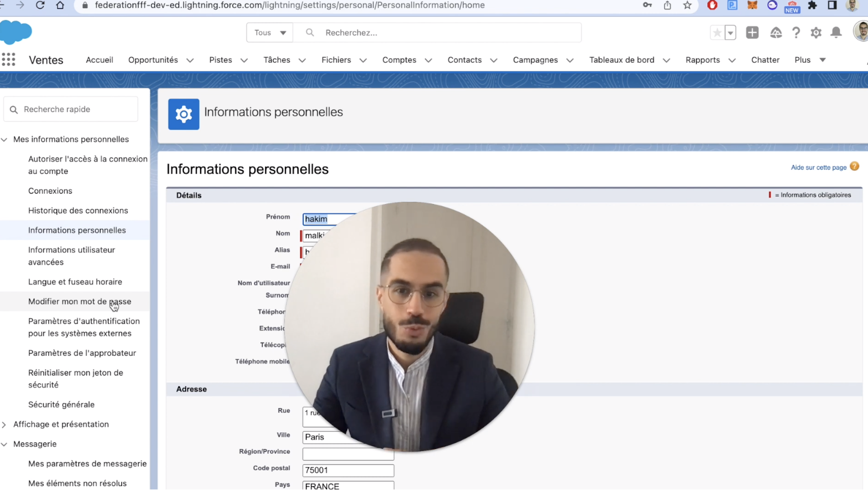Image resolution: width=868 pixels, height=490 pixels.
Task: Collapse Mes informations personnelles section
Action: (x=4, y=140)
